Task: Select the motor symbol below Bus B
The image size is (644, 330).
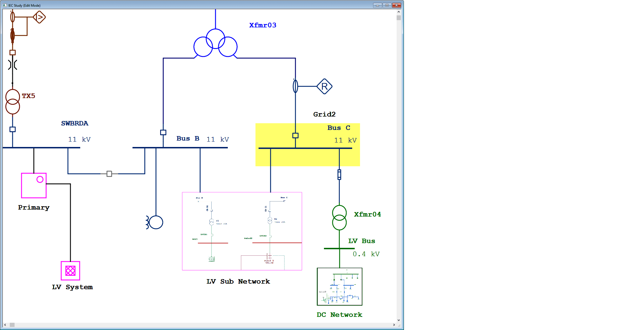Action: pyautogui.click(x=156, y=222)
